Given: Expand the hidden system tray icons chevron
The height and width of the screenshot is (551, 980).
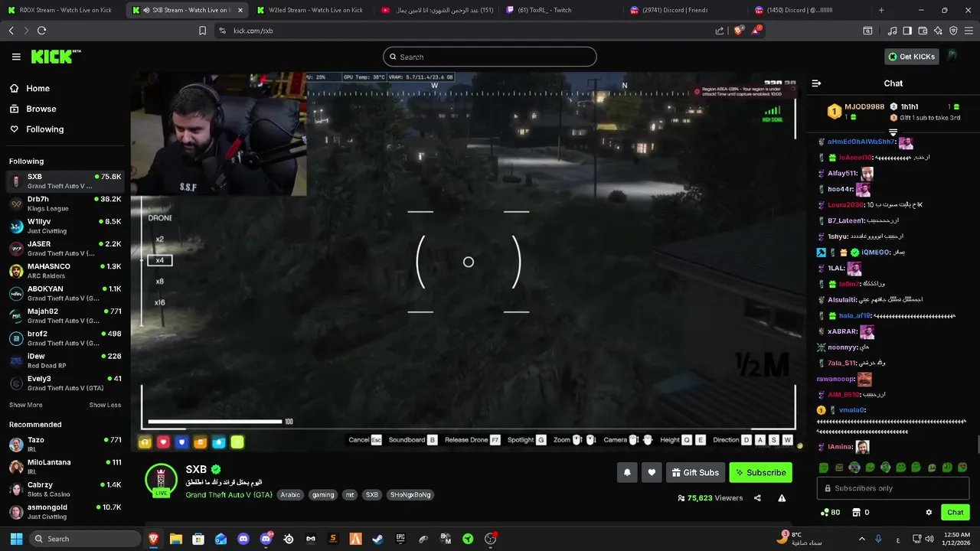Looking at the screenshot, I should click(x=862, y=539).
